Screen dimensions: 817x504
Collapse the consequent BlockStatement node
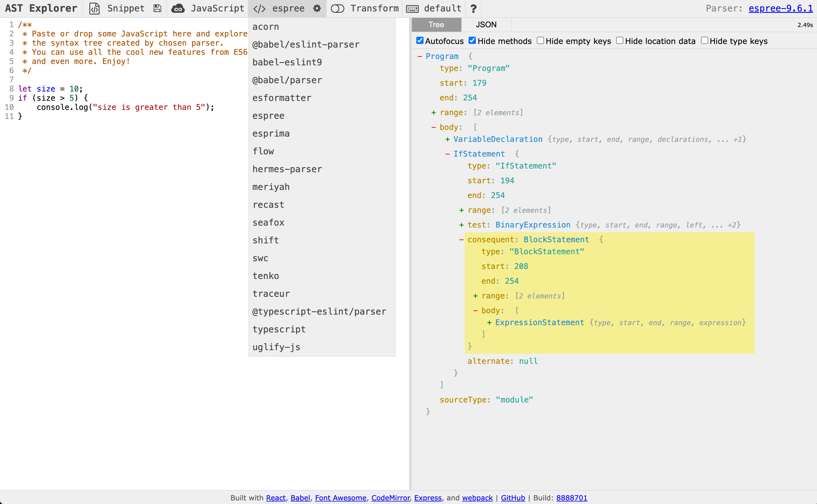[462, 240]
